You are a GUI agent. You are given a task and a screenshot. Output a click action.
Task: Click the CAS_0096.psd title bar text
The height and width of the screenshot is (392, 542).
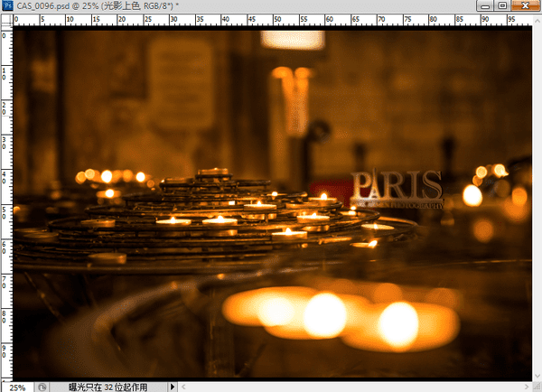point(98,6)
